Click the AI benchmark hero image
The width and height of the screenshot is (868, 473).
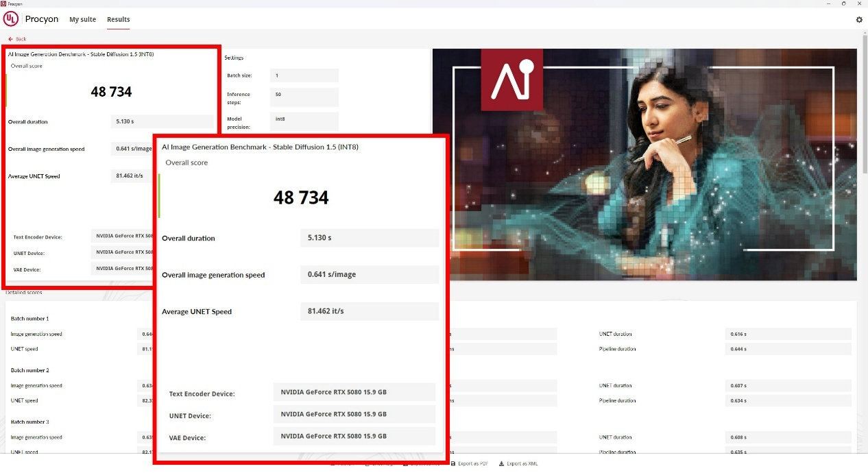point(644,165)
